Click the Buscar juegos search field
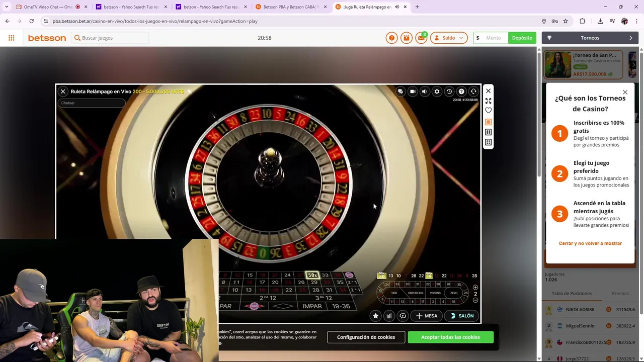 pyautogui.click(x=111, y=38)
